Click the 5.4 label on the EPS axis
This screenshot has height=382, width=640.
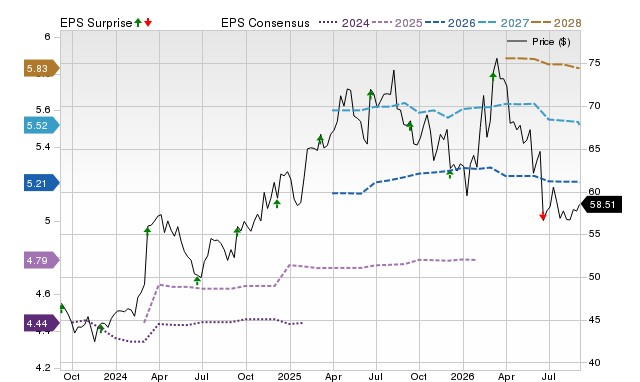point(43,147)
